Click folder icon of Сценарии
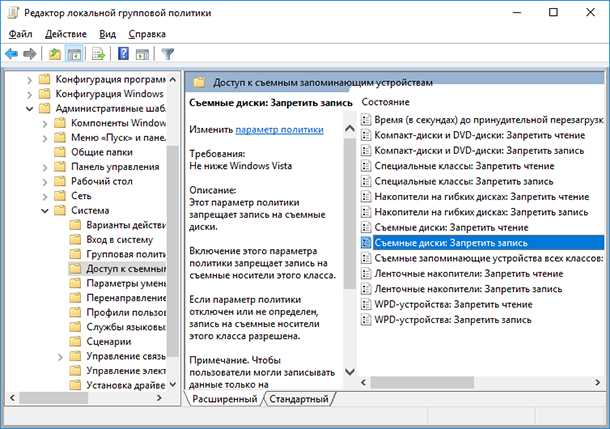This screenshot has width=610, height=429. [x=75, y=341]
